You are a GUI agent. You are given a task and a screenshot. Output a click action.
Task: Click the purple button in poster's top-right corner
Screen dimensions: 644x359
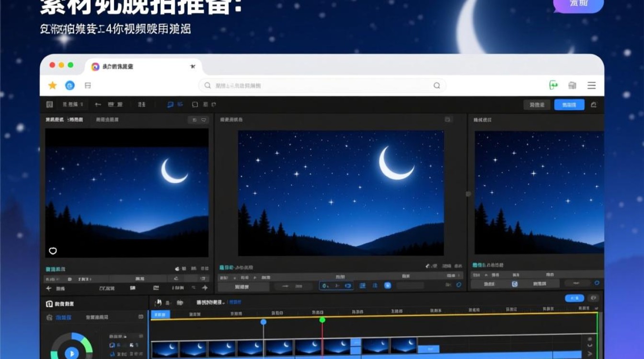tap(578, 4)
